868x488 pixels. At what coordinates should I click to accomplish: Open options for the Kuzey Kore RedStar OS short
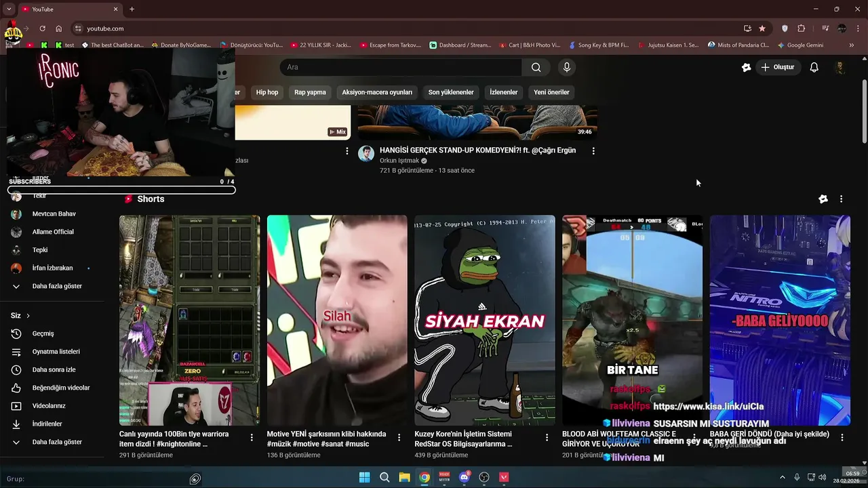(x=547, y=438)
